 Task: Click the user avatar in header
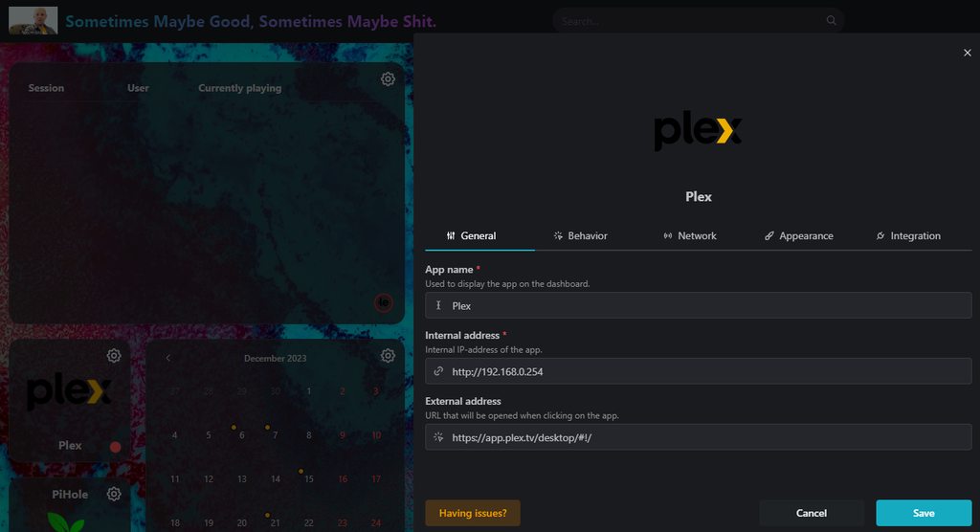(x=33, y=20)
